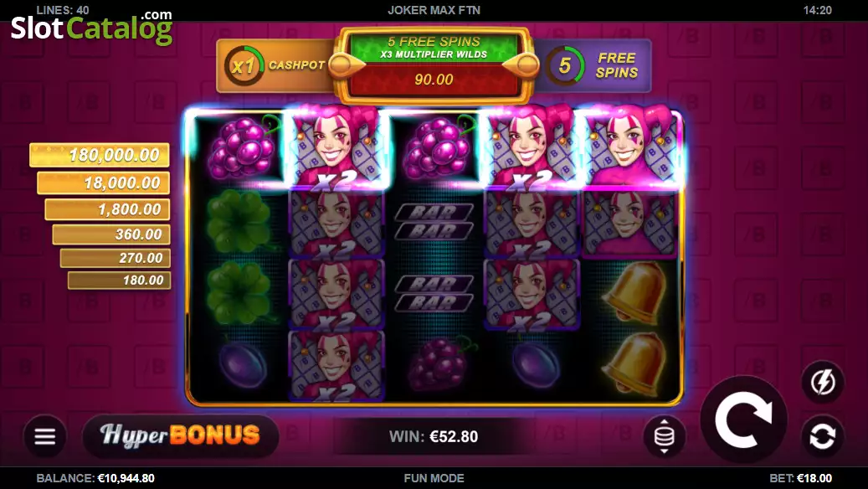Click the 5 Free Spins X3 multiplier banner

click(434, 48)
